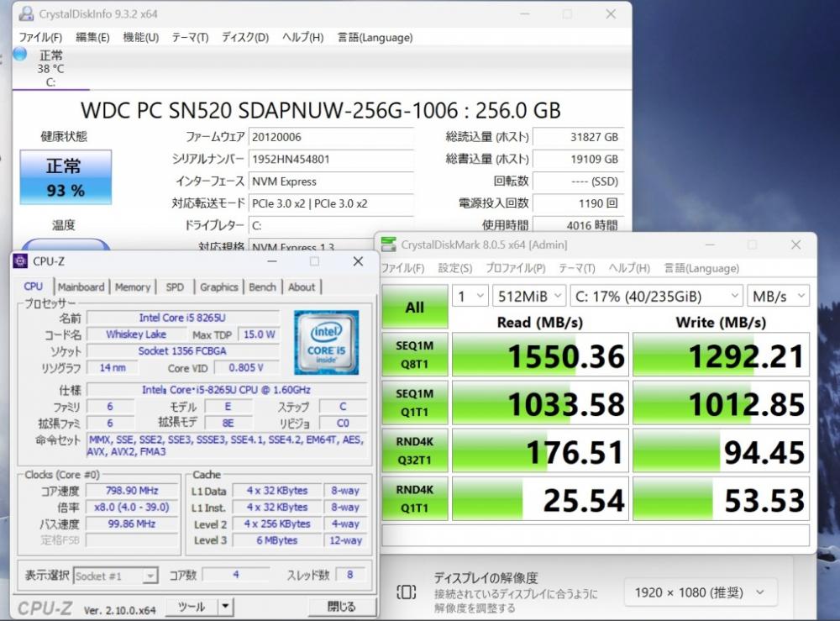Select the CPU tab in CPU-Z

point(34,286)
